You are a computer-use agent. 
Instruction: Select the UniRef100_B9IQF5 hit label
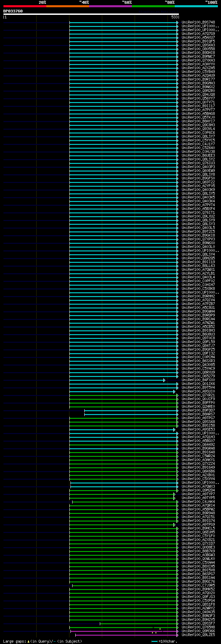point(198,42)
